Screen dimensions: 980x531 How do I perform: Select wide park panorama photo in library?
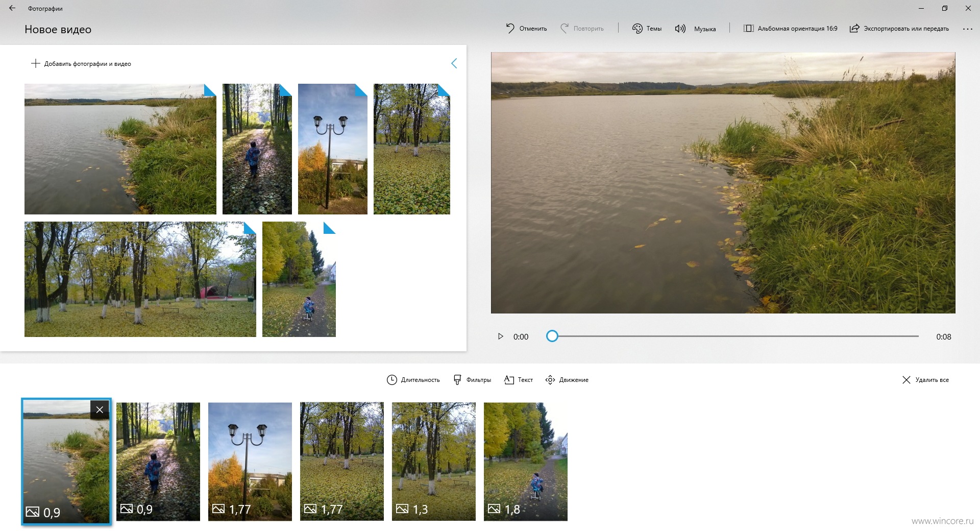pyautogui.click(x=140, y=279)
